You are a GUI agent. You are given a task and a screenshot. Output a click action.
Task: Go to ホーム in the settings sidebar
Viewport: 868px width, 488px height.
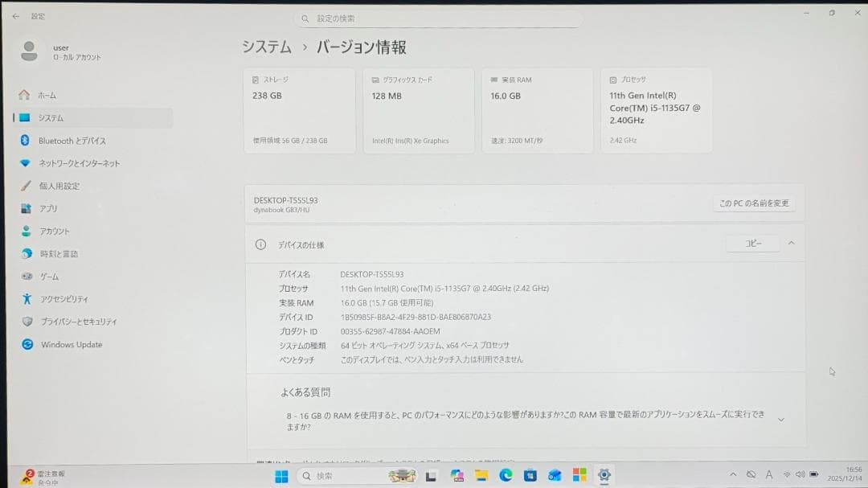tap(47, 95)
